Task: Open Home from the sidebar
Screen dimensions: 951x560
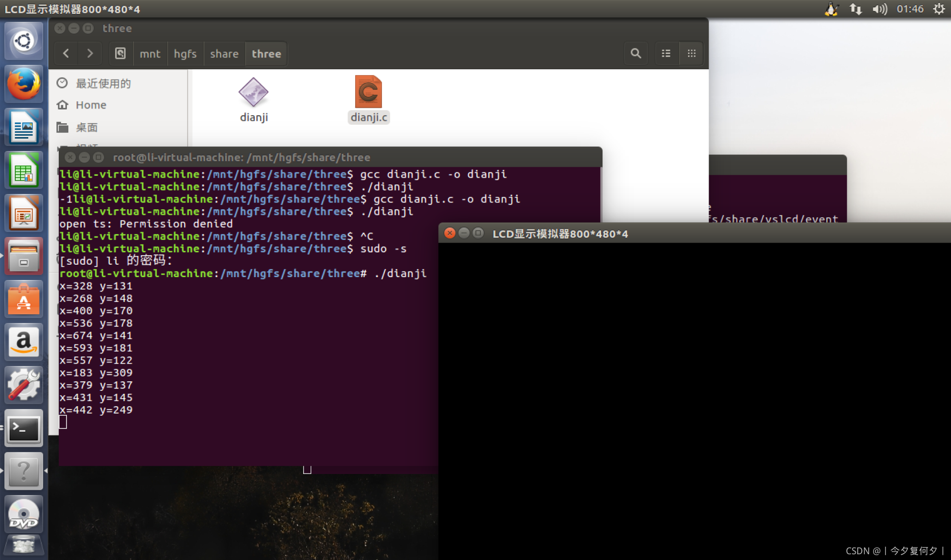Action: coord(90,105)
